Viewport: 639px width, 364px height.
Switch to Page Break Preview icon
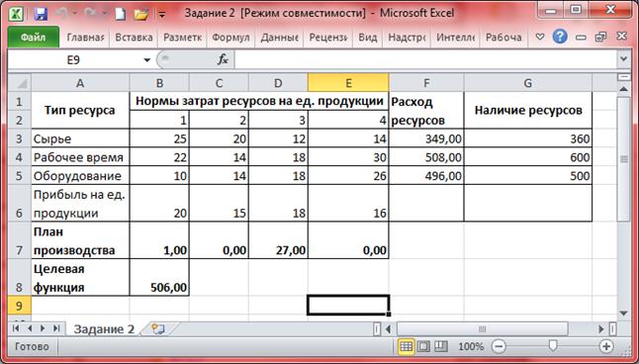click(441, 347)
